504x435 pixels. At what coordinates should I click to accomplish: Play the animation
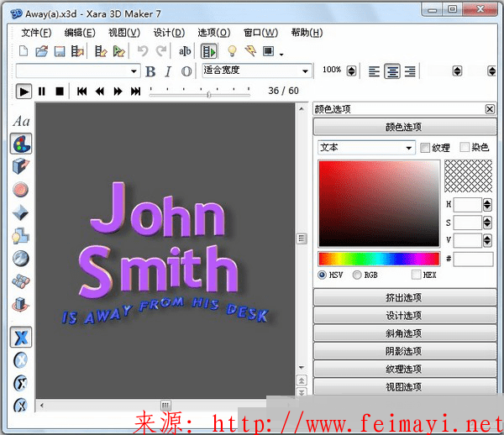point(24,92)
